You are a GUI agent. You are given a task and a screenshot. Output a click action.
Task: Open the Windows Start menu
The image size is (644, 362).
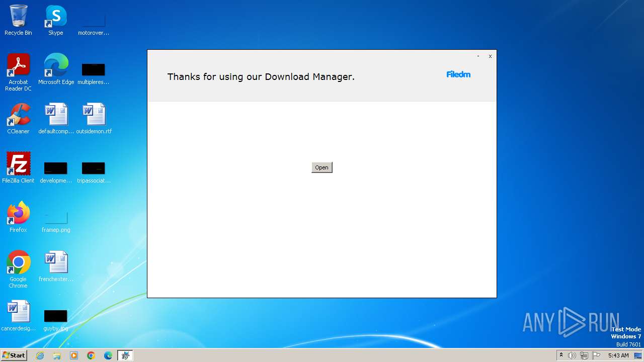tap(14, 355)
